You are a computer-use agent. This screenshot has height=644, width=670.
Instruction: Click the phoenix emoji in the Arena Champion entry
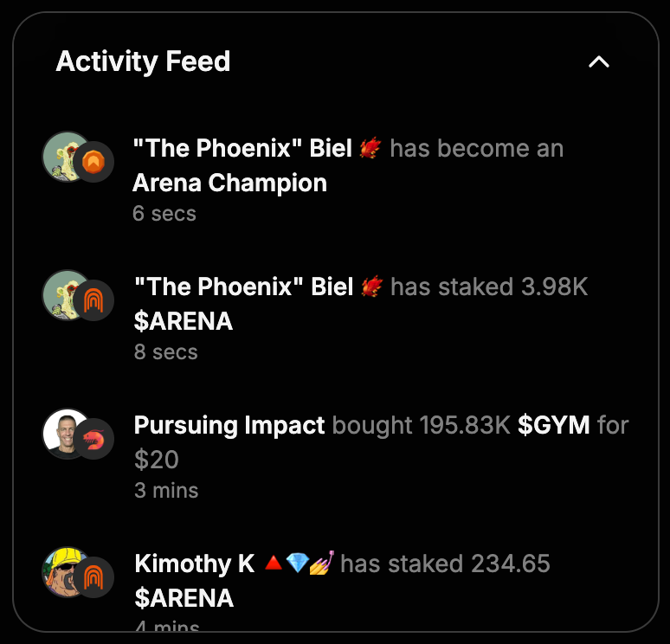click(370, 149)
